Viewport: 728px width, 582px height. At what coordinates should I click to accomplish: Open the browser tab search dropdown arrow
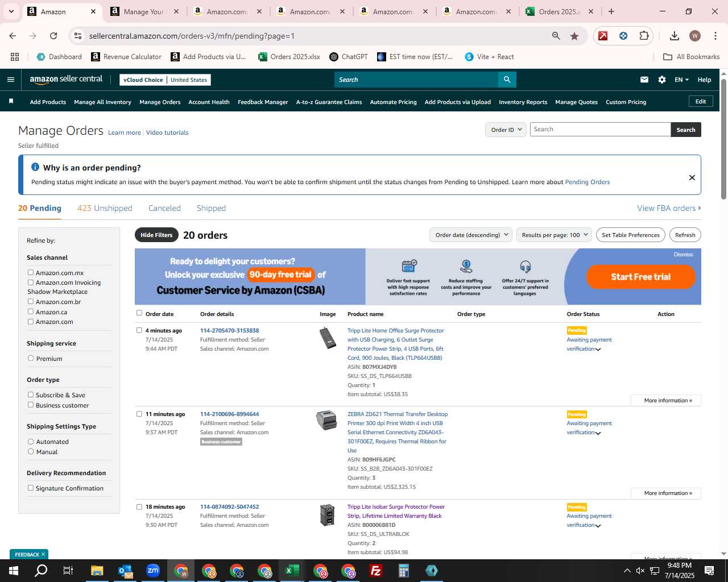coord(11,11)
